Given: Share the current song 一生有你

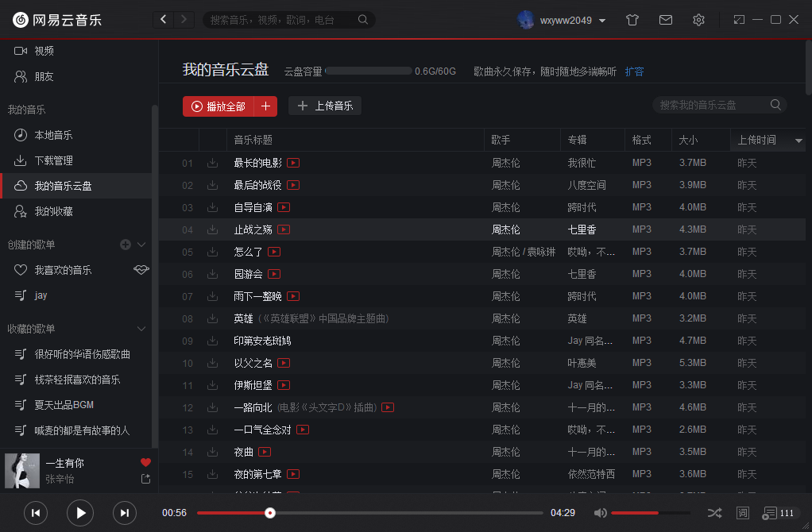Looking at the screenshot, I should (145, 480).
